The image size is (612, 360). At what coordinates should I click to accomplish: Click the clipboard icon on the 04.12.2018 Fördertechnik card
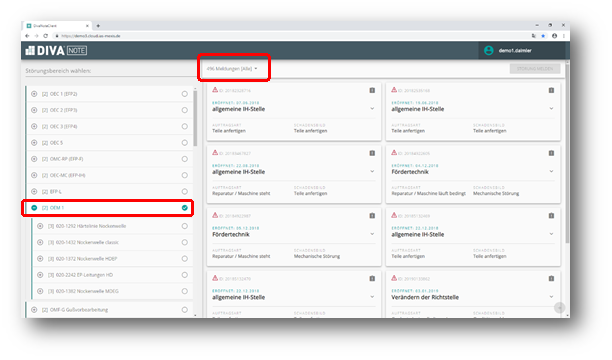point(551,153)
